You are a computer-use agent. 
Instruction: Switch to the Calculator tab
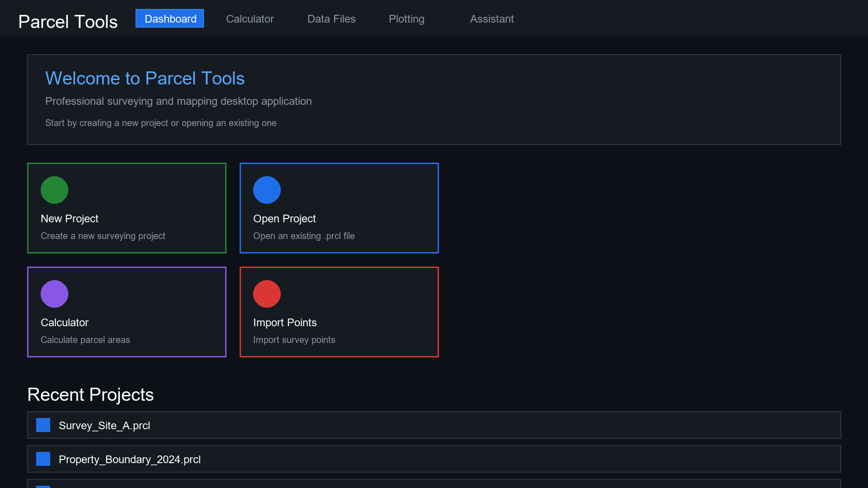(x=250, y=19)
